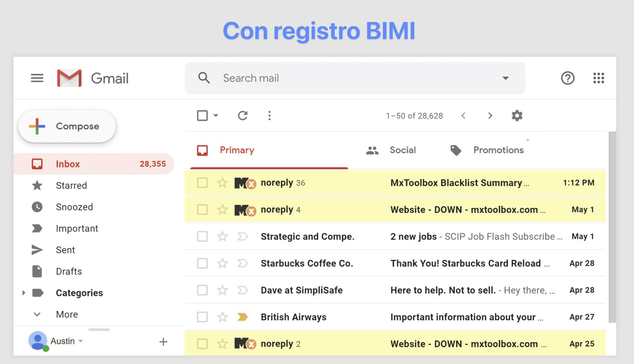The image size is (634, 364).
Task: Open the Help question mark icon
Action: tap(568, 78)
